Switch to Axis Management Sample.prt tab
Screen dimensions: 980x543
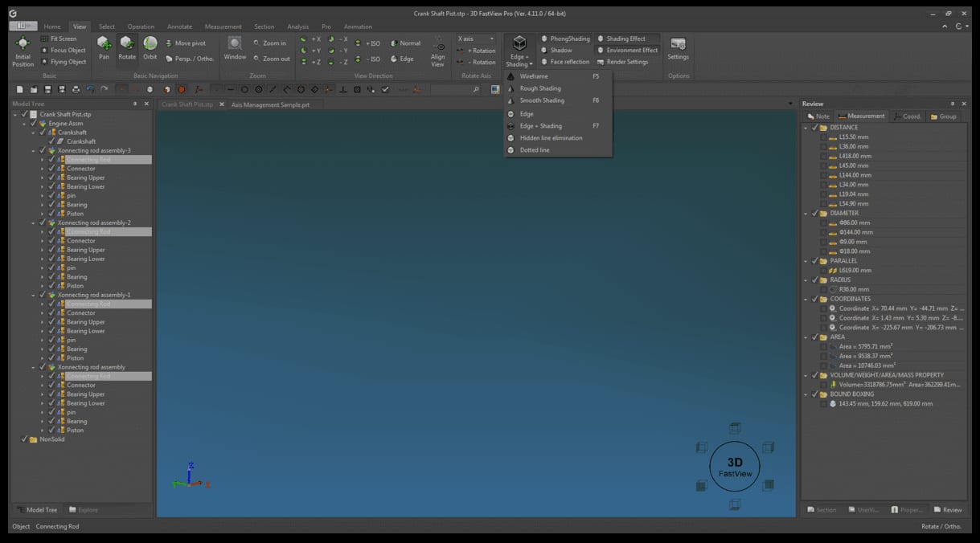271,104
